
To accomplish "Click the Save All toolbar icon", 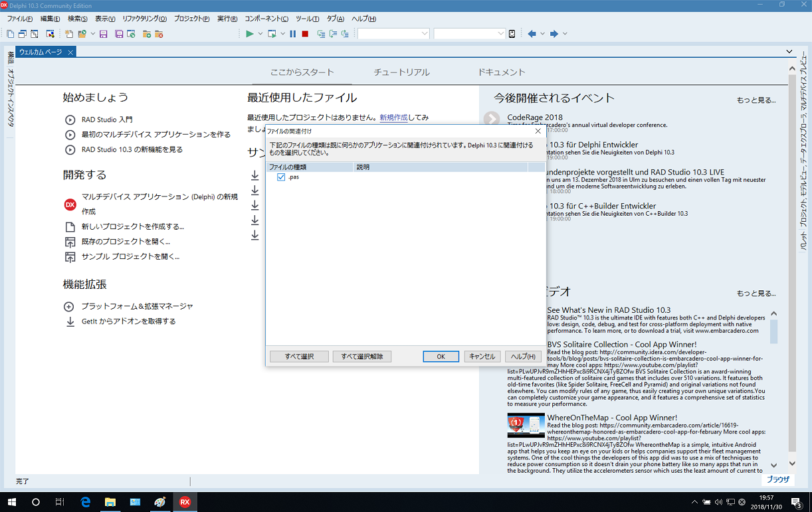I will tap(119, 33).
